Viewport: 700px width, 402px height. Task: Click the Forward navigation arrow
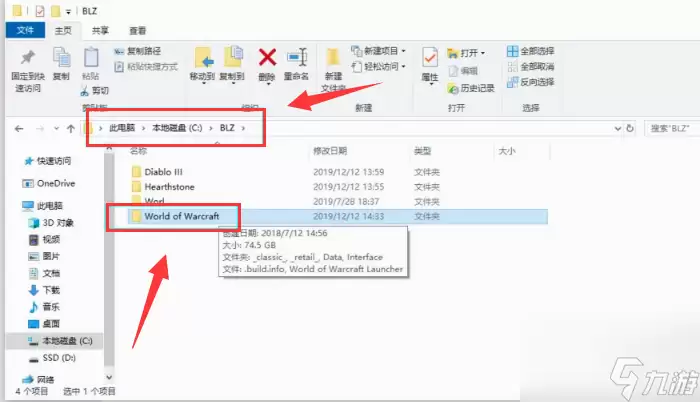click(x=40, y=129)
